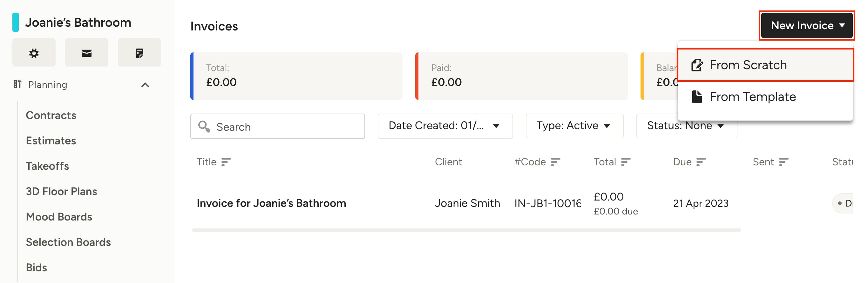Sort invoices by Total column icon
The image size is (868, 283).
tap(625, 162)
